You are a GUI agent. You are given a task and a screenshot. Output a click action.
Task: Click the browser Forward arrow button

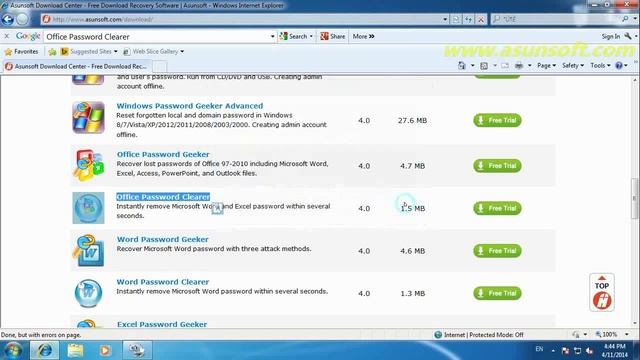coord(22,19)
